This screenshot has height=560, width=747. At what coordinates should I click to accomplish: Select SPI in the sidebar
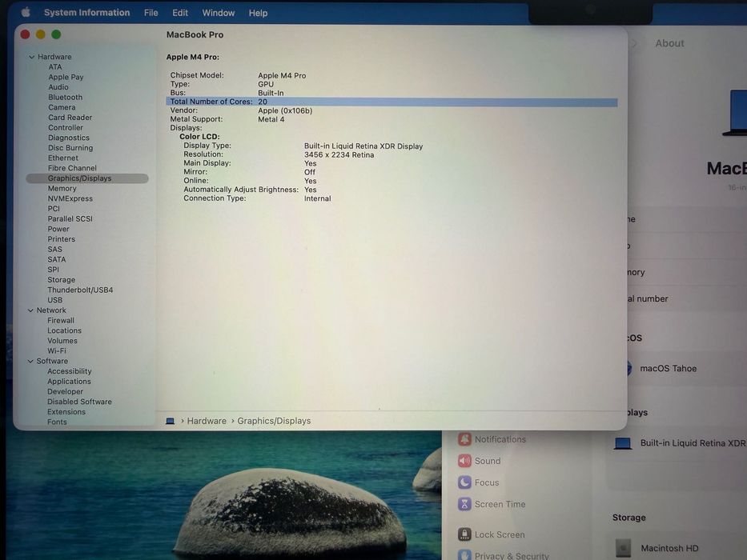click(x=54, y=270)
